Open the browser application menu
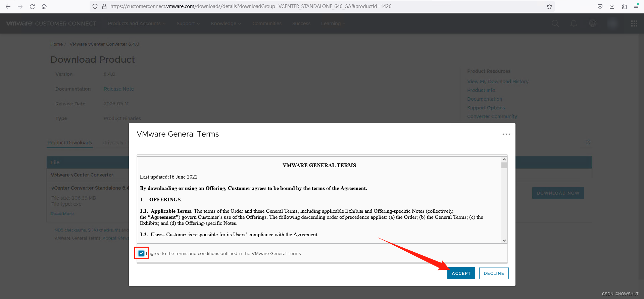Viewport: 644px width, 299px height. click(x=636, y=6)
